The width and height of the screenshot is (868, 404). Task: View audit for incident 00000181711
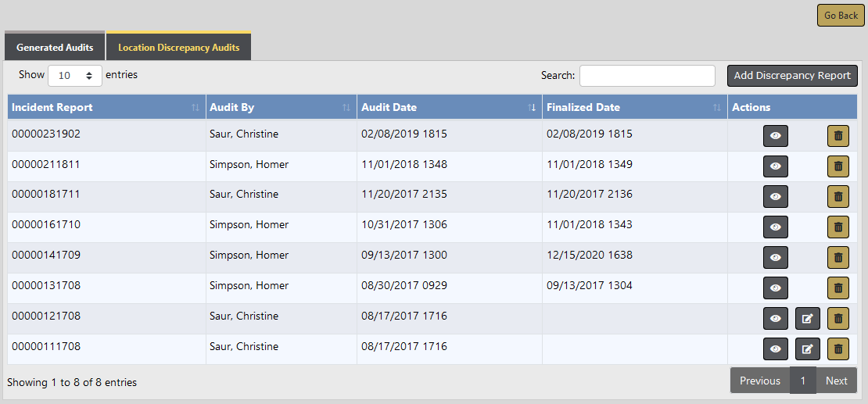(x=775, y=197)
